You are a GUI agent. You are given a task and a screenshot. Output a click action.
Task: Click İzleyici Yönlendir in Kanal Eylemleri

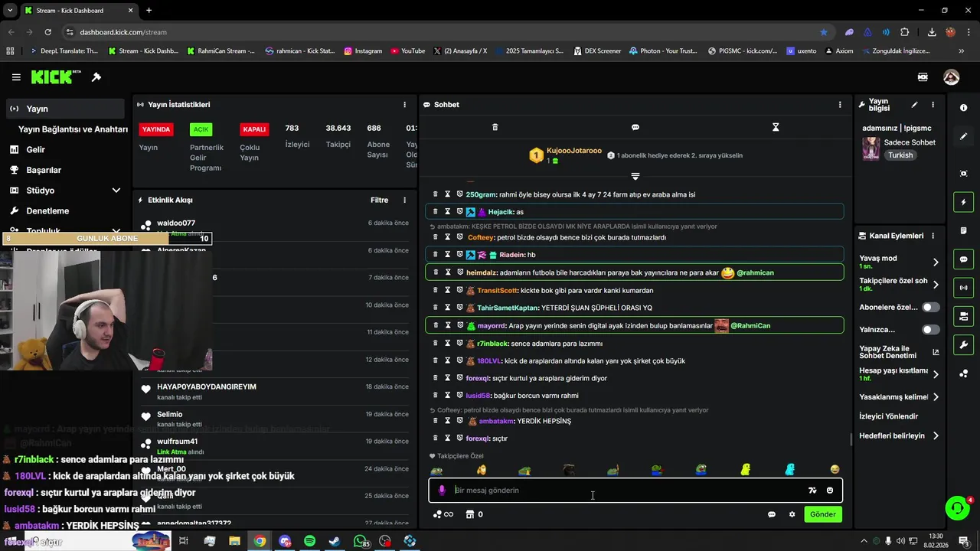[x=889, y=416]
